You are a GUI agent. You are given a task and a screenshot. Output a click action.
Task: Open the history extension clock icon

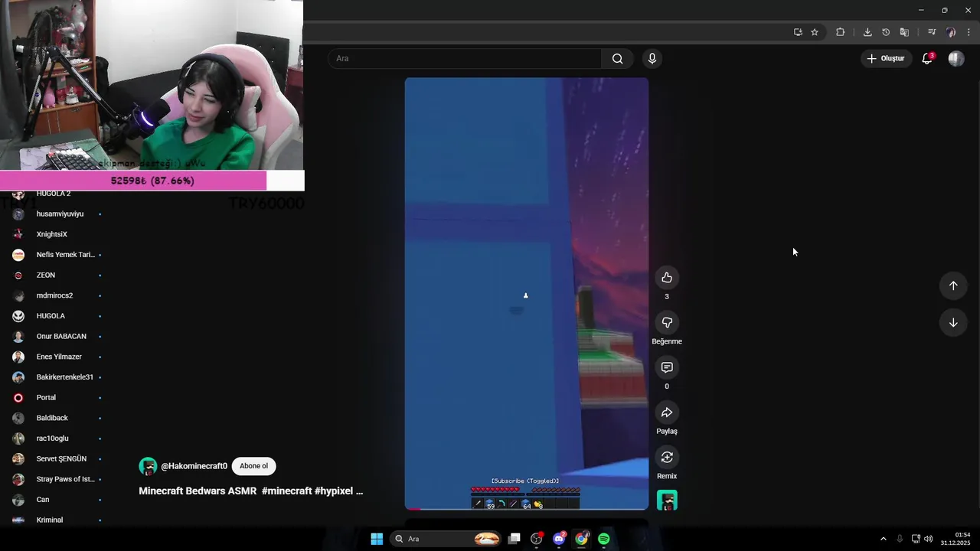[x=886, y=32]
